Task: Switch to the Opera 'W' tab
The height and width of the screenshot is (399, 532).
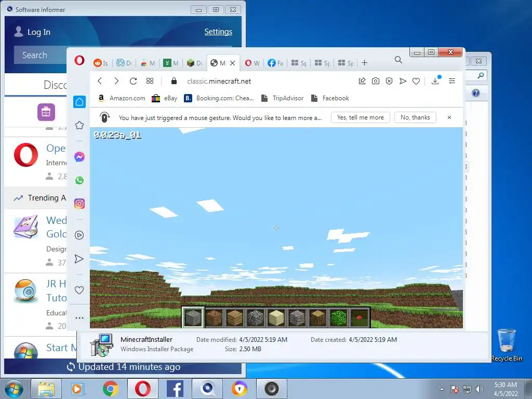Action: tap(252, 63)
